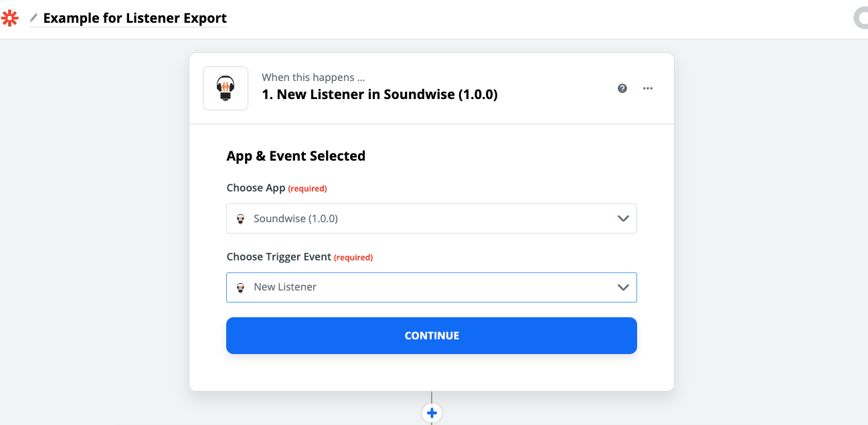Click small Soundwise icon inside Choose App field

pyautogui.click(x=241, y=219)
